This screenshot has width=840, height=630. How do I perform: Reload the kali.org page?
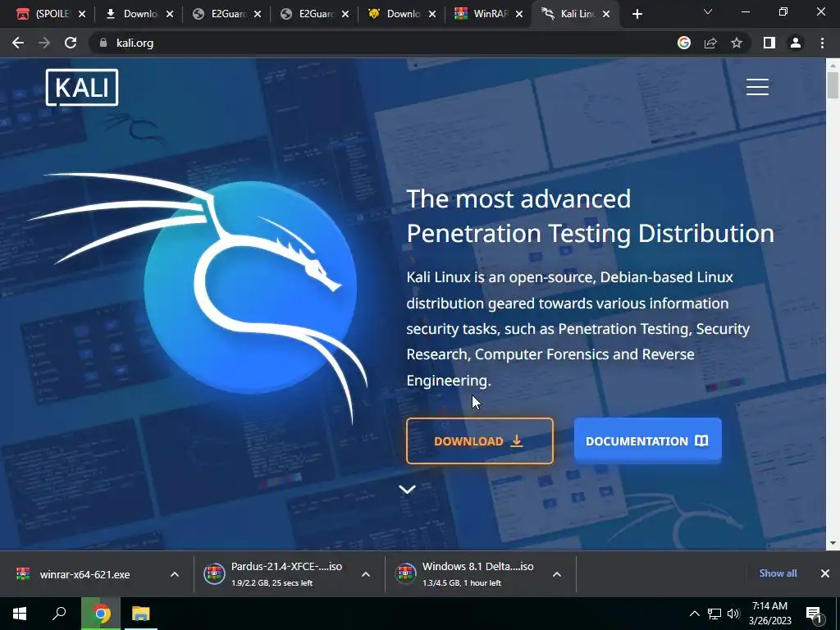71,43
